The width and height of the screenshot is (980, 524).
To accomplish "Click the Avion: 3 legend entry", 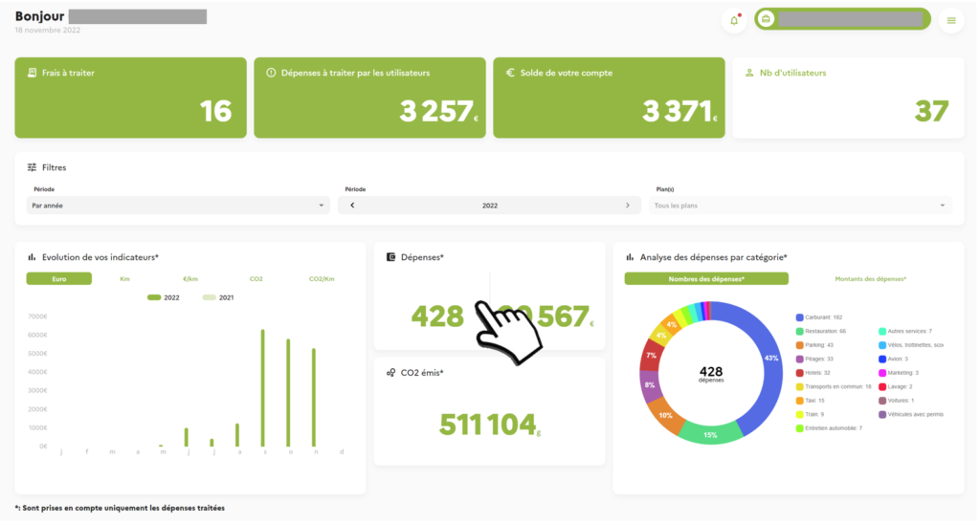I will [893, 360].
